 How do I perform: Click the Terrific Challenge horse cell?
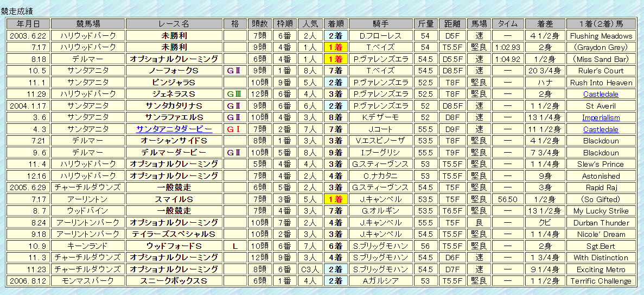[x=601, y=281]
